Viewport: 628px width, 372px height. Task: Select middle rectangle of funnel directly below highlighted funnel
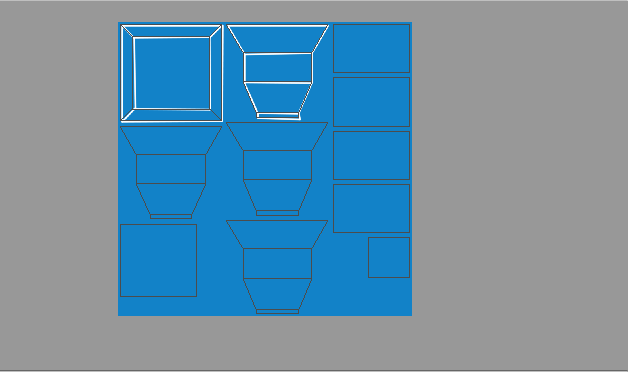point(278,165)
